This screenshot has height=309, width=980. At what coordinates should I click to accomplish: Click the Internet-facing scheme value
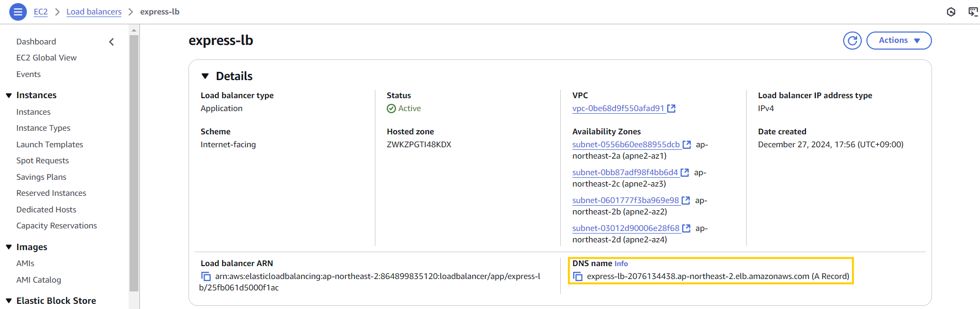point(228,145)
